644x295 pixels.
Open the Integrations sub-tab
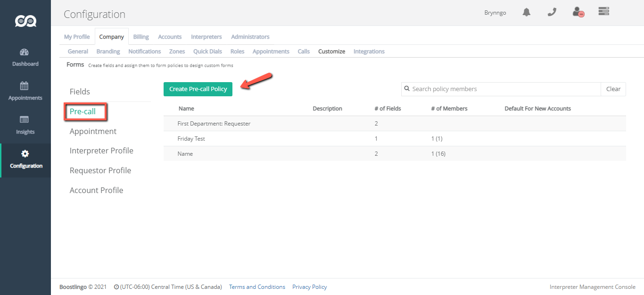369,51
